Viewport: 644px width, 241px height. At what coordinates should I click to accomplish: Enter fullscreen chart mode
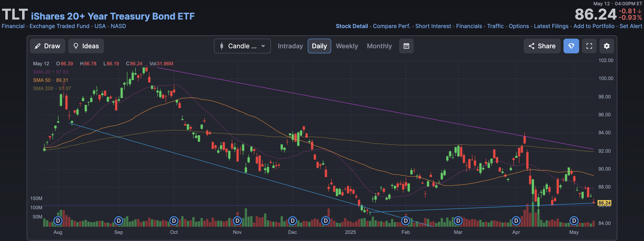tap(589, 46)
